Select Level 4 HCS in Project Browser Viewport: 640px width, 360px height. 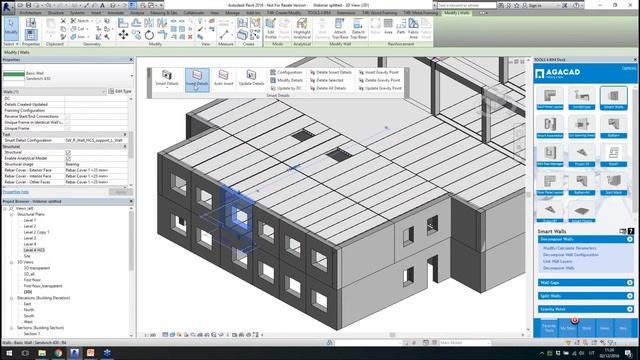coord(34,250)
